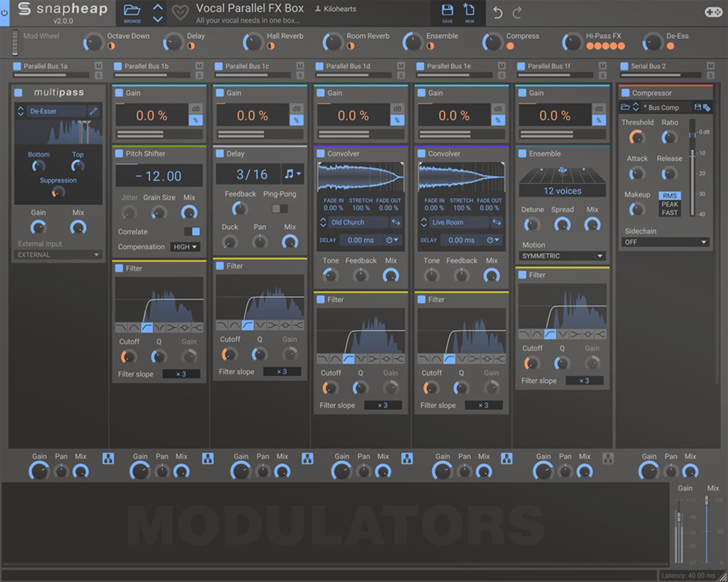The height and width of the screenshot is (582, 728).
Task: Open the External Input dropdown
Action: (x=58, y=255)
